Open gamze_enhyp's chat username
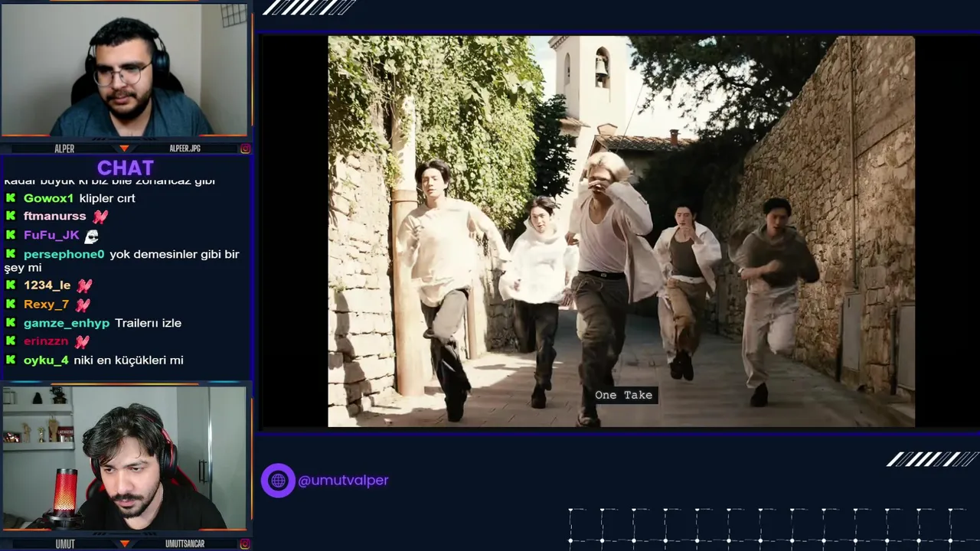Screen dimensions: 980x551 point(67,323)
